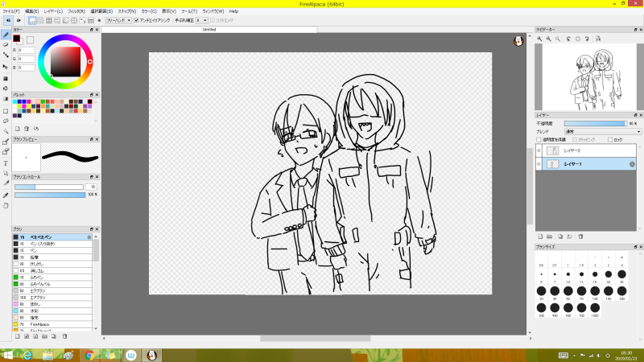
Task: Select the Text tool
Action: [x=6, y=163]
